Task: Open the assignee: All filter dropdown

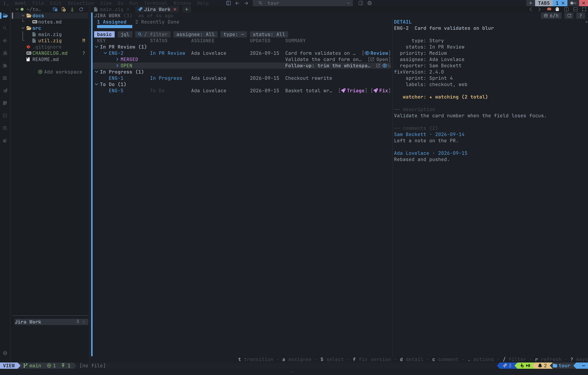Action: (x=196, y=34)
